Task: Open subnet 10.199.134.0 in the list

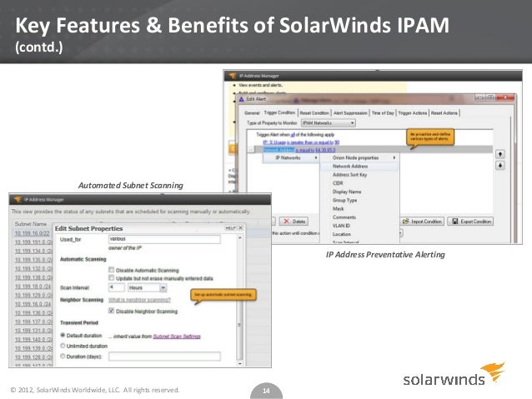Action: pyautogui.click(x=33, y=251)
